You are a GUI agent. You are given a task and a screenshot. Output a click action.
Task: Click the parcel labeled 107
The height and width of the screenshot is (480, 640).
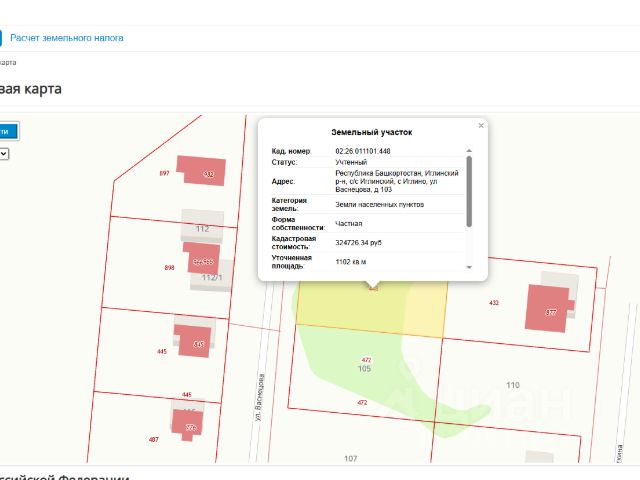pos(351,458)
